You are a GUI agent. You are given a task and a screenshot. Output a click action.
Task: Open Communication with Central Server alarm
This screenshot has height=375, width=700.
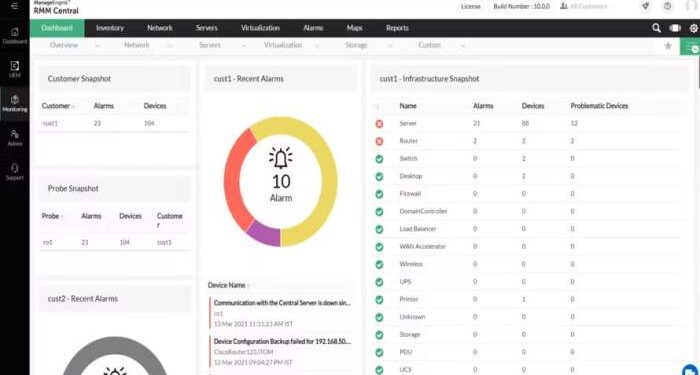[x=282, y=303]
